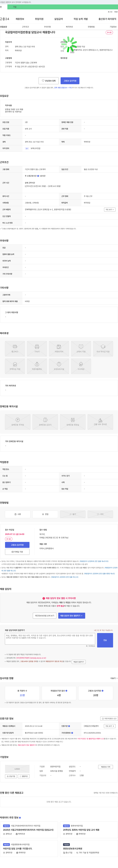Click the 기업 tab in the green bar
Viewport: 118px width, 868px height.
(15, 7)
